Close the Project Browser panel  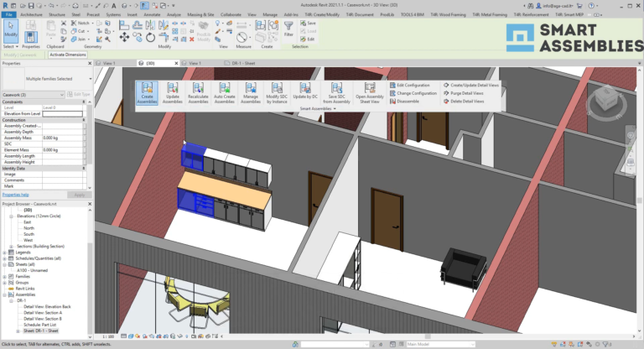[x=90, y=204]
